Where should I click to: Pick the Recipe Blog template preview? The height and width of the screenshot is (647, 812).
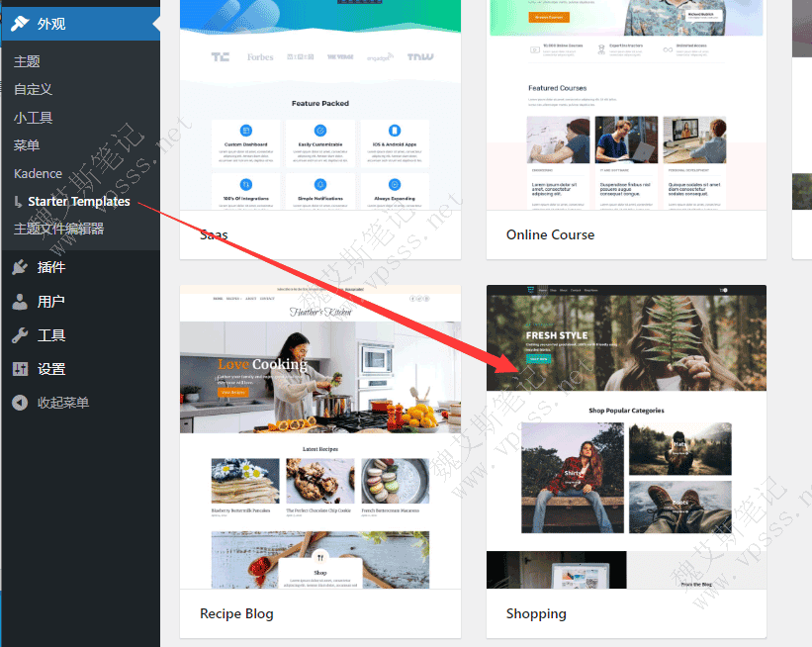tap(320, 436)
